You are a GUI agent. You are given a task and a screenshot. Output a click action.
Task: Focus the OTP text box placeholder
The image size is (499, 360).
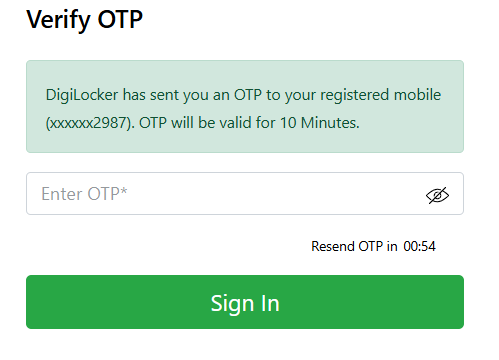84,194
